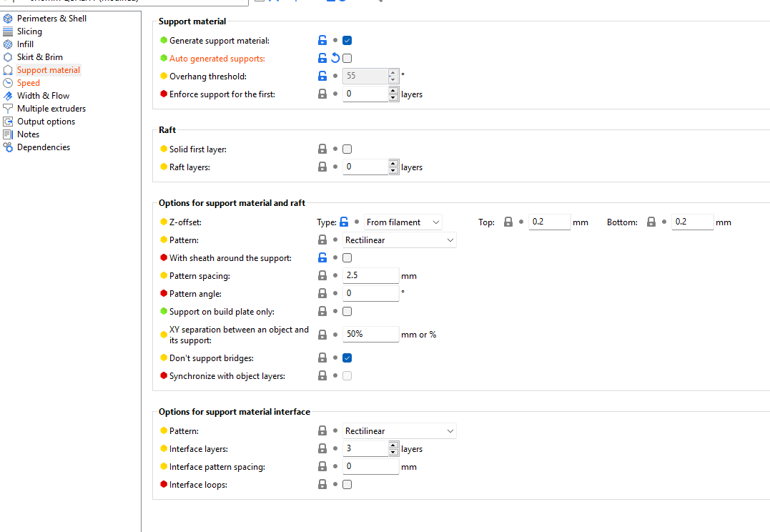Reset Auto generated supports with the undo arrow
Image resolution: width=770 pixels, height=532 pixels.
[335, 58]
